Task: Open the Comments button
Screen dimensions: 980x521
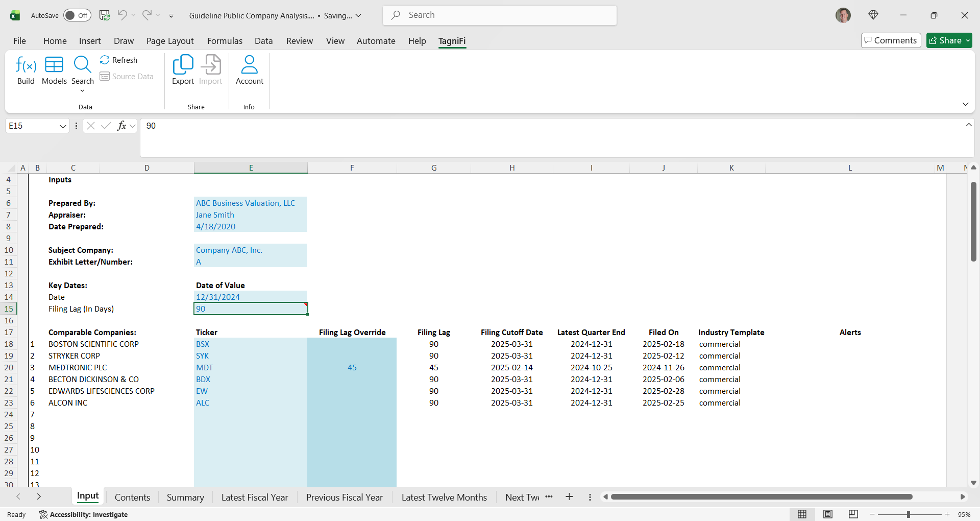Action: (x=891, y=40)
